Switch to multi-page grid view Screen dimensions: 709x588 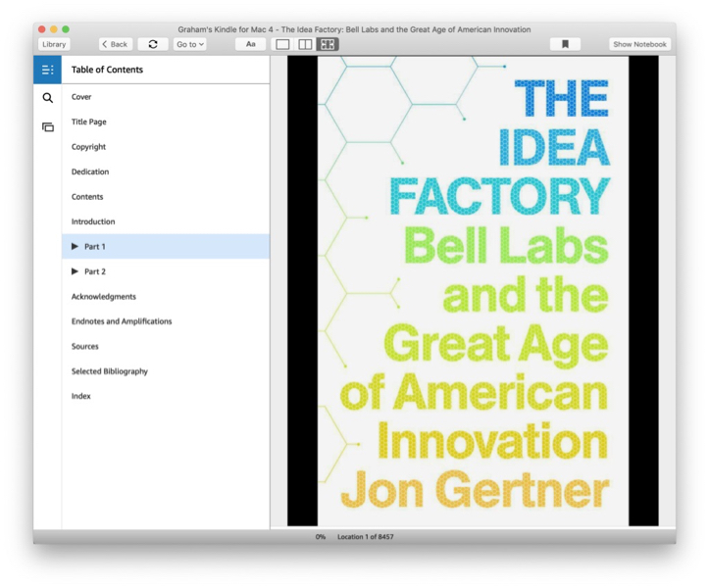(x=328, y=44)
